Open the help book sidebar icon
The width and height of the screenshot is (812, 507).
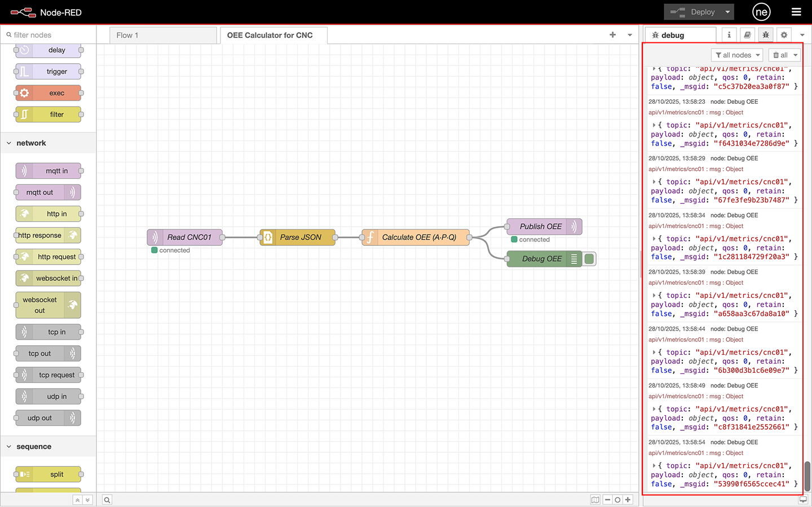(x=747, y=35)
